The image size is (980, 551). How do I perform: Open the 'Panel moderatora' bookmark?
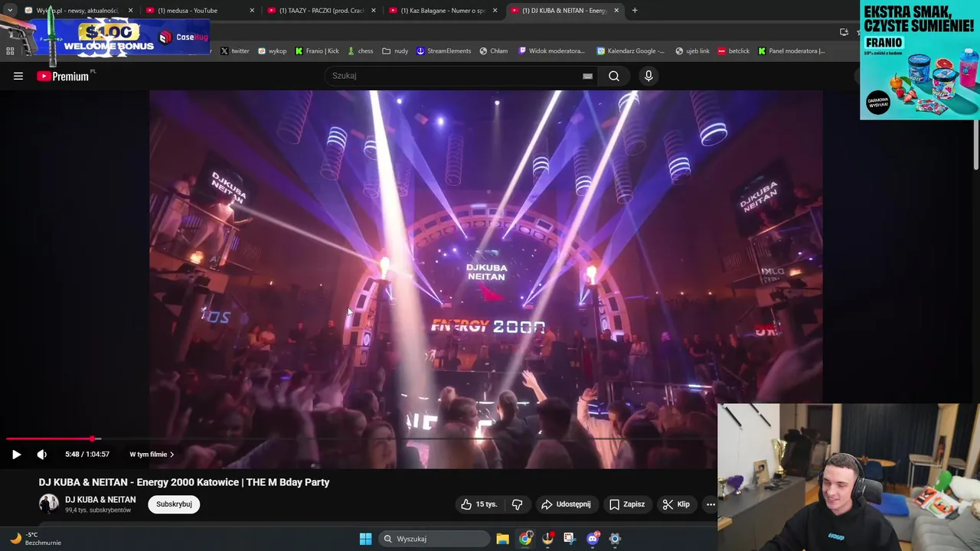[792, 51]
